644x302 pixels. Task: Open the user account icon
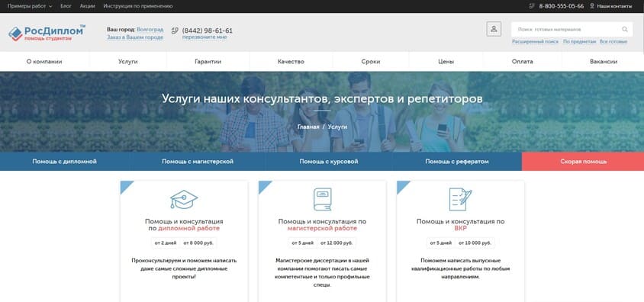click(x=494, y=29)
